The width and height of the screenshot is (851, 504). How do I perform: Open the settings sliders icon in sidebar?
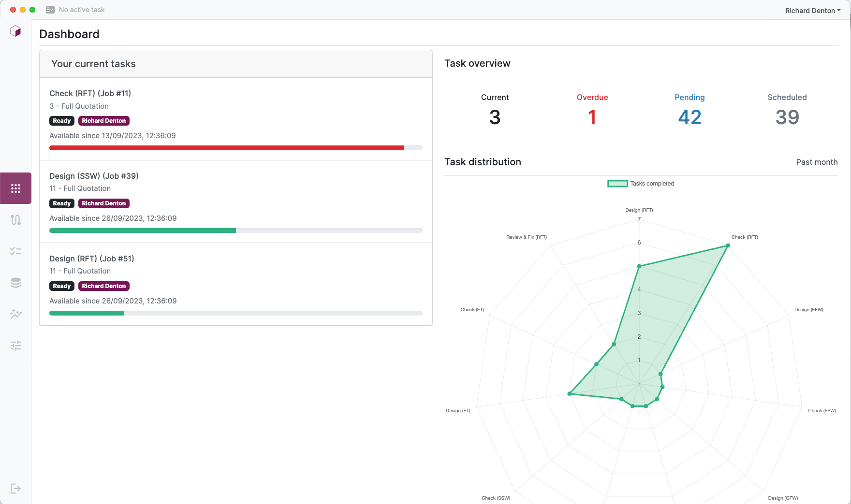(15, 346)
